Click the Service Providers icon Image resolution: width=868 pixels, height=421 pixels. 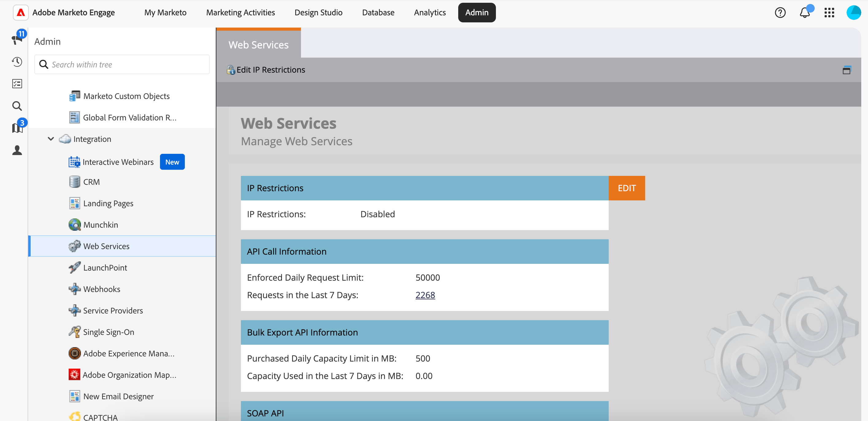pyautogui.click(x=74, y=310)
